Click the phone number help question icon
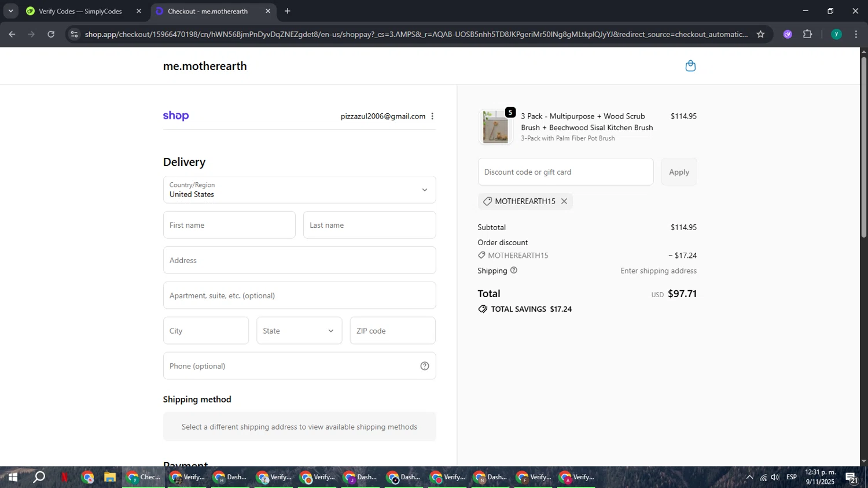Image resolution: width=868 pixels, height=488 pixels. [x=425, y=366]
